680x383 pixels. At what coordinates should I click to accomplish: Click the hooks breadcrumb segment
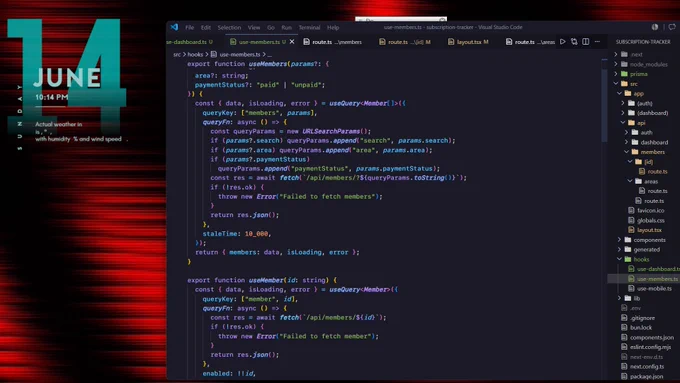pyautogui.click(x=195, y=54)
